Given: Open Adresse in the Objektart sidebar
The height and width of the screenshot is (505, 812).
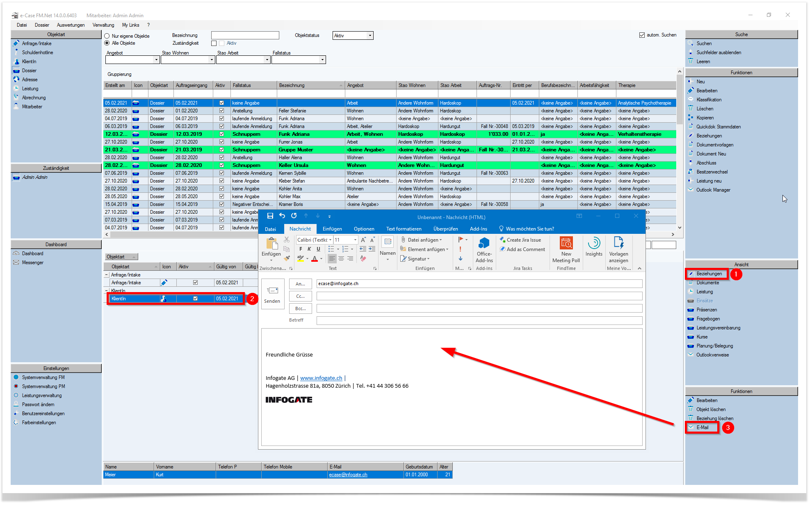Looking at the screenshot, I should [30, 80].
